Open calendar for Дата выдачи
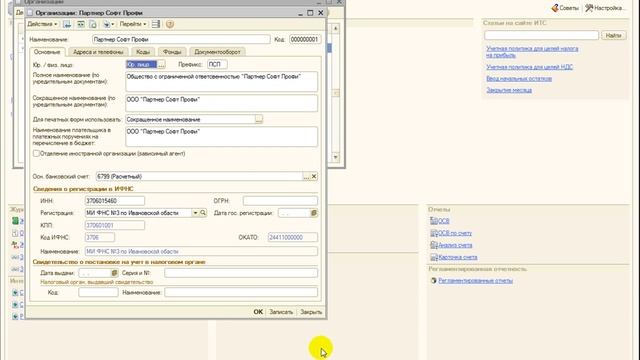 (114, 273)
